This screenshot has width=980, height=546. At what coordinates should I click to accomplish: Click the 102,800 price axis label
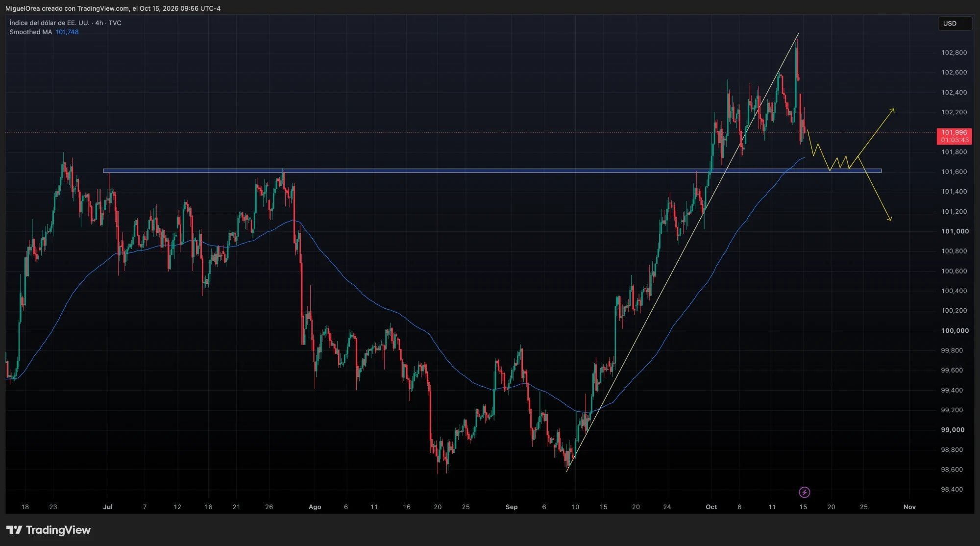[954, 52]
